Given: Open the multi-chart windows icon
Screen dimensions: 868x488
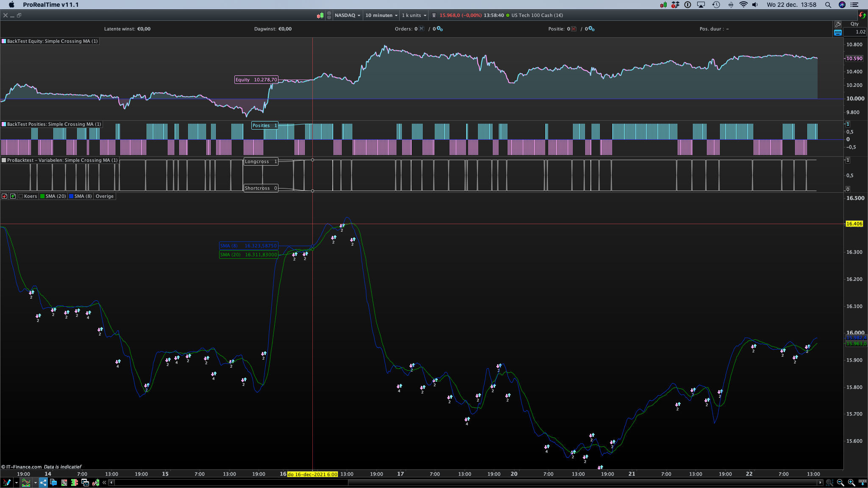Looking at the screenshot, I should [x=85, y=482].
